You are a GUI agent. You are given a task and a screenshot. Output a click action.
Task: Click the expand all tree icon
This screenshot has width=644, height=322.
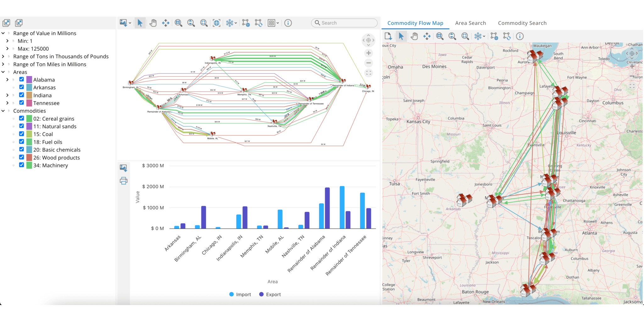pyautogui.click(x=6, y=23)
